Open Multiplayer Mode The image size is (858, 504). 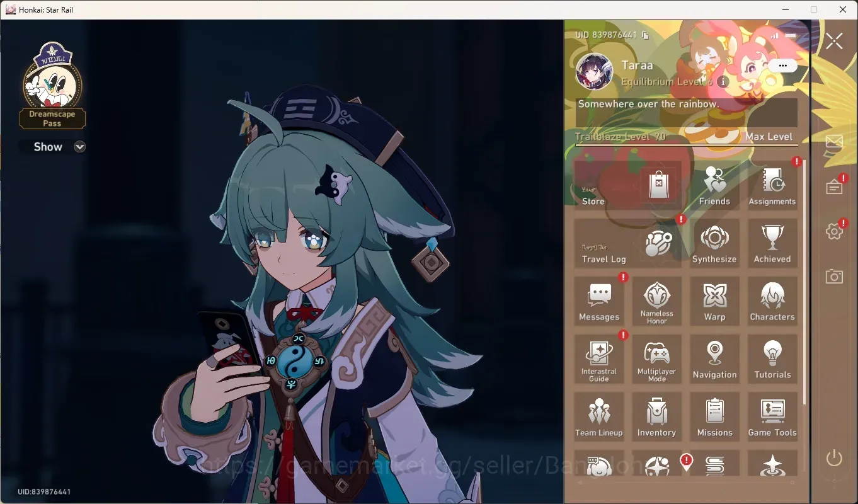(x=657, y=359)
